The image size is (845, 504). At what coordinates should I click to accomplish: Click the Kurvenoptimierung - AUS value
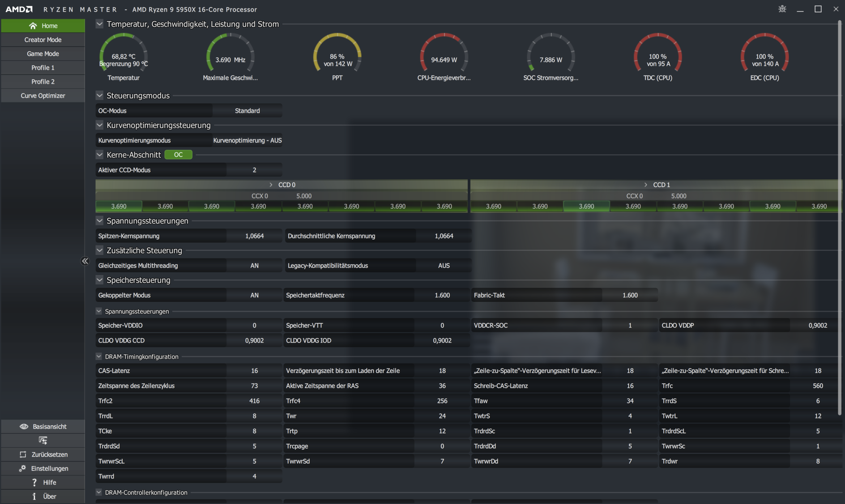click(248, 140)
